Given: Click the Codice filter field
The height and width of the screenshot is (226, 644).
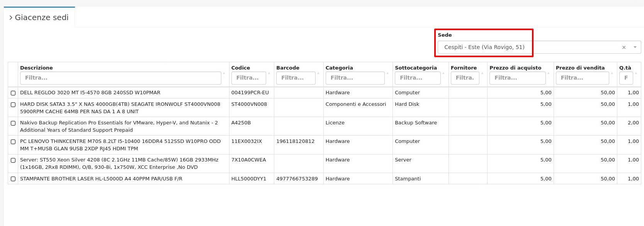Looking at the screenshot, I should 248,78.
